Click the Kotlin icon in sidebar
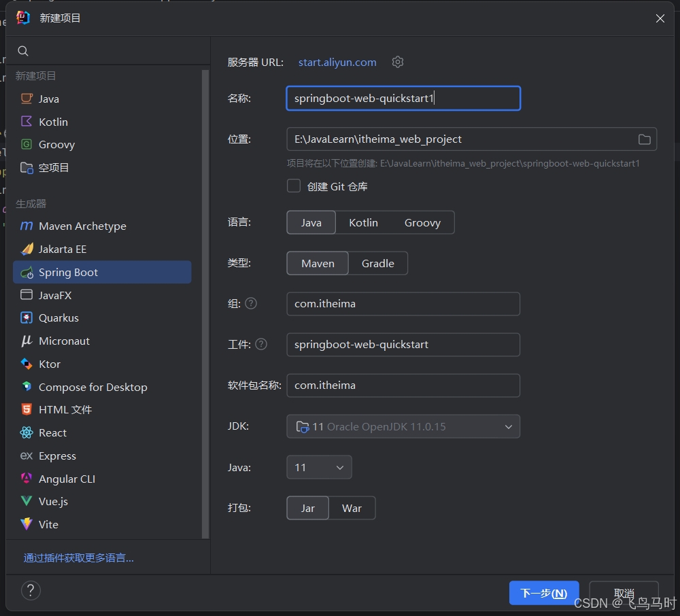Image resolution: width=680 pixels, height=616 pixels. 27,122
